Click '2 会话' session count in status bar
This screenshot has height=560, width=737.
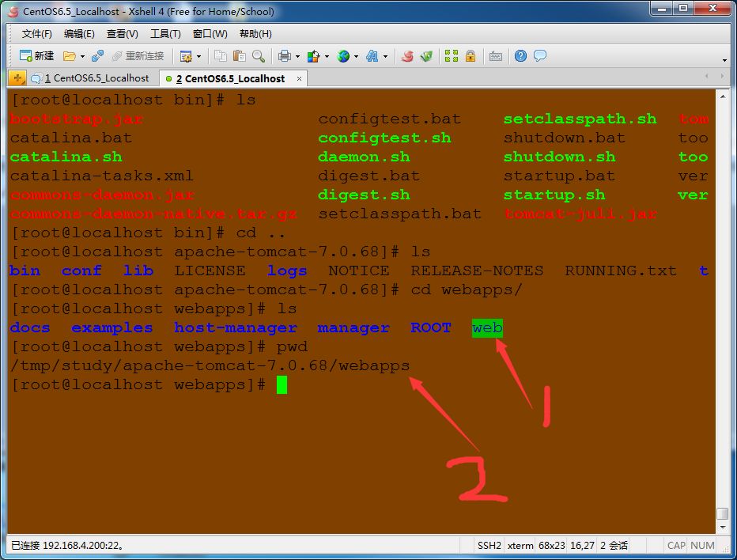click(x=614, y=546)
